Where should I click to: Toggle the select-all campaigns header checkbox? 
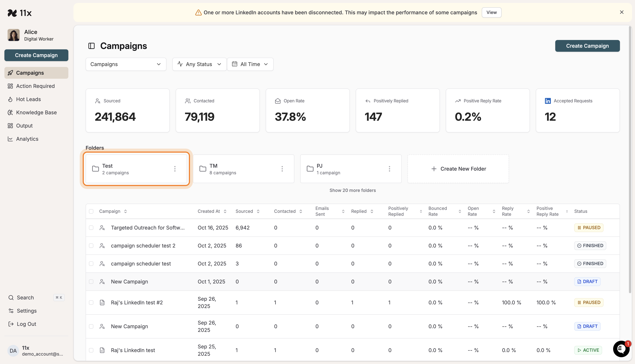[x=91, y=211]
